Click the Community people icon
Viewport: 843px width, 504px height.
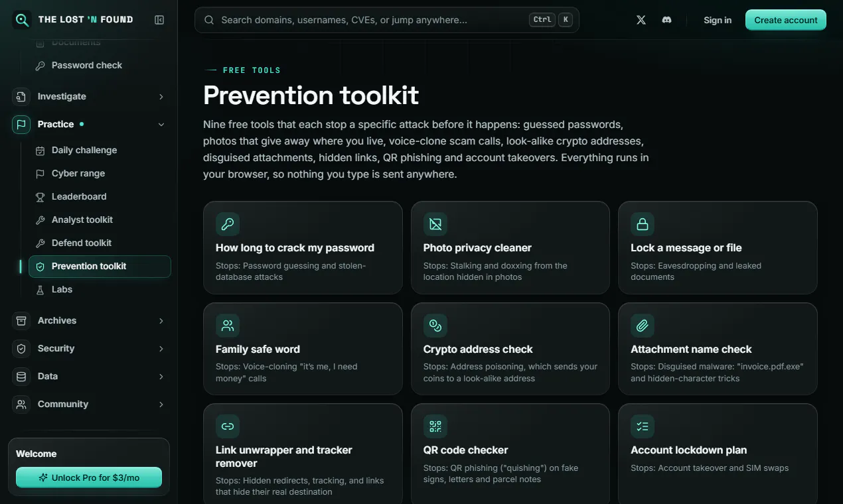point(21,405)
